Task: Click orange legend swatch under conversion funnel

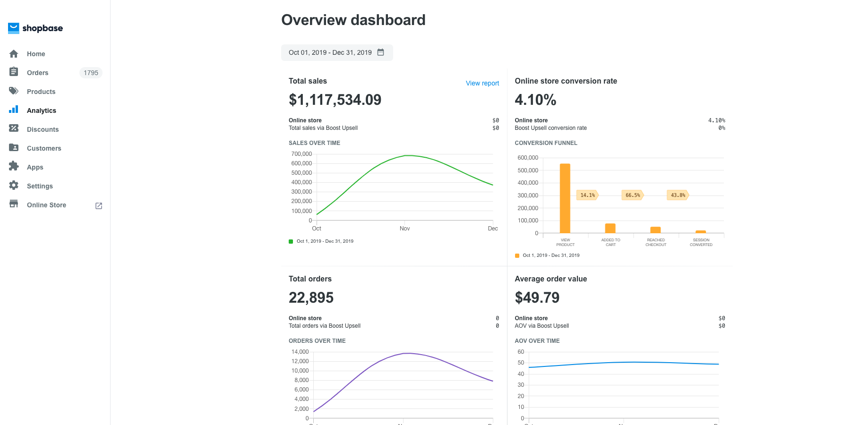Action: (517, 255)
